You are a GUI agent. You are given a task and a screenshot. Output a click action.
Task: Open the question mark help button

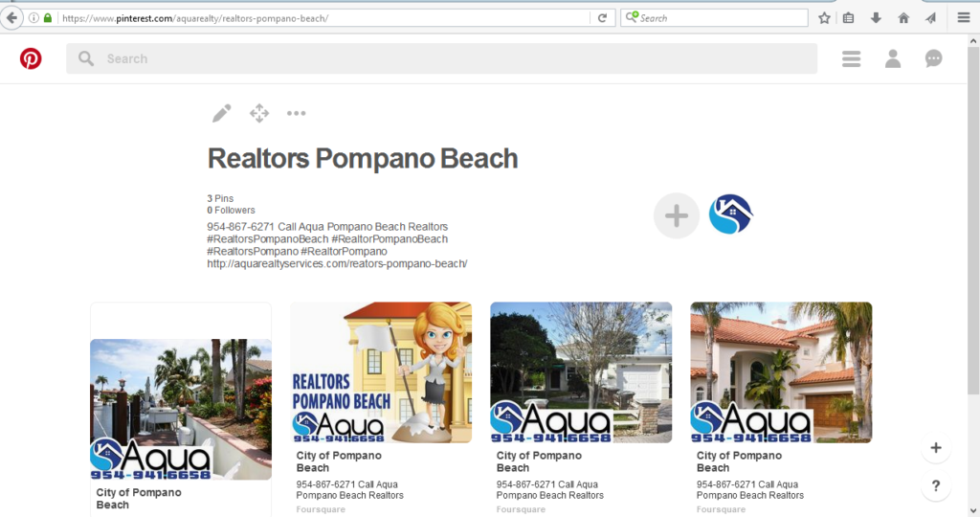tap(936, 486)
